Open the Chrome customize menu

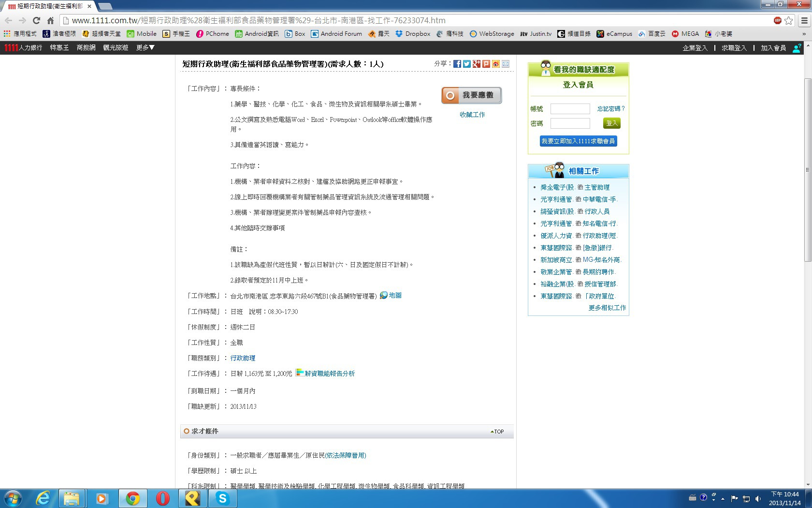click(804, 20)
